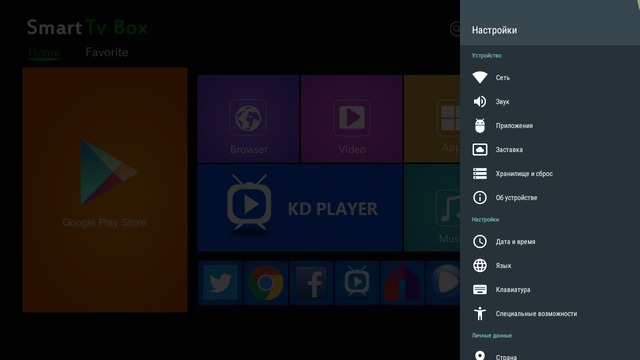This screenshot has width=640, height=360.
Task: Open the Music tile
Action: click(432, 208)
